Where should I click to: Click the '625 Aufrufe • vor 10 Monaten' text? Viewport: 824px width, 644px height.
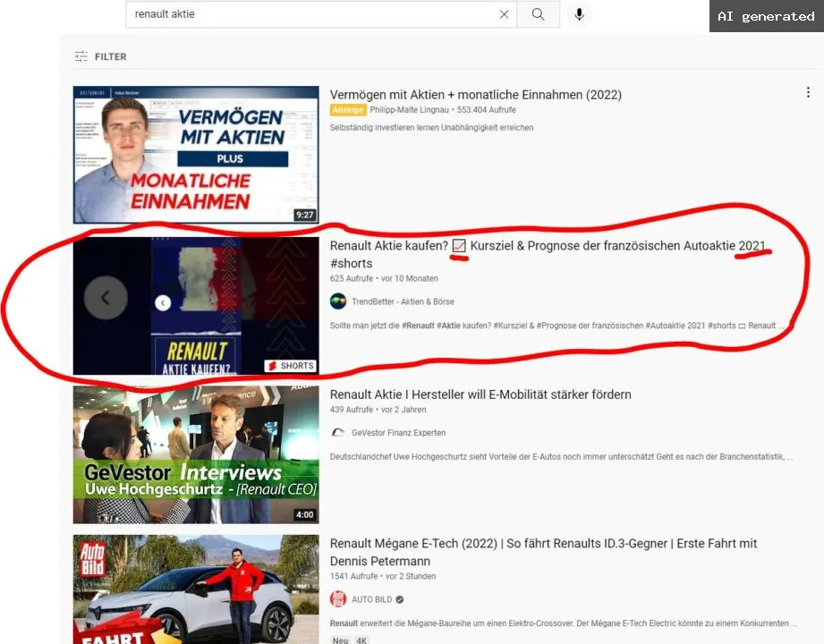[384, 278]
